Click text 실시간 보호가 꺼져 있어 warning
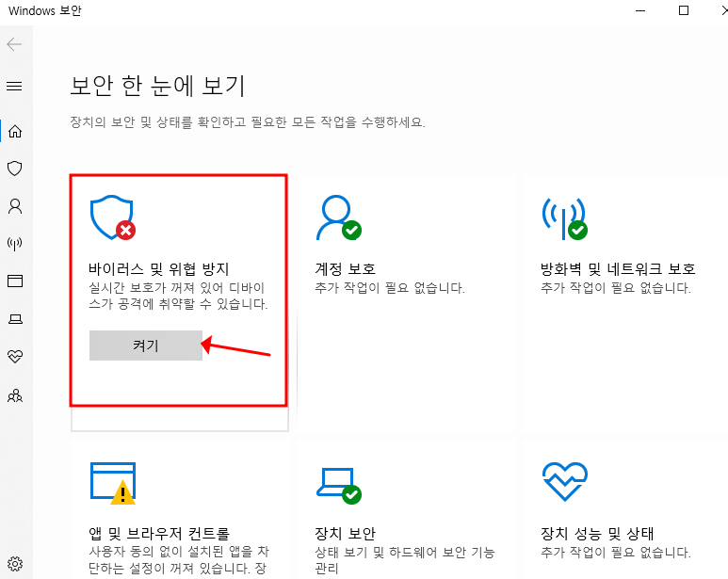Screen dimensions: 728x579 [178, 296]
